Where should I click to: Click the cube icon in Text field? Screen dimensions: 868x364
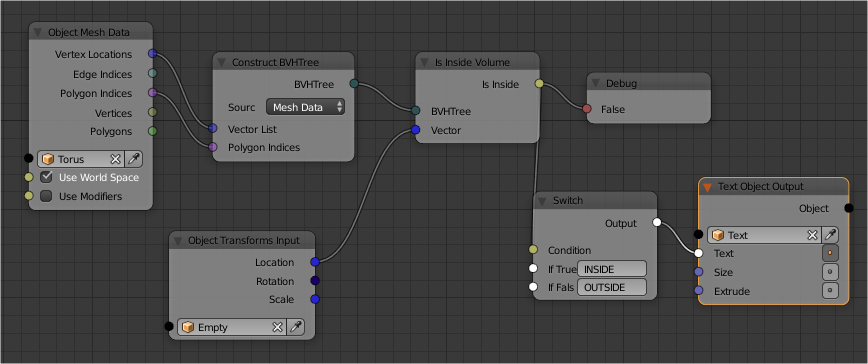(x=718, y=235)
